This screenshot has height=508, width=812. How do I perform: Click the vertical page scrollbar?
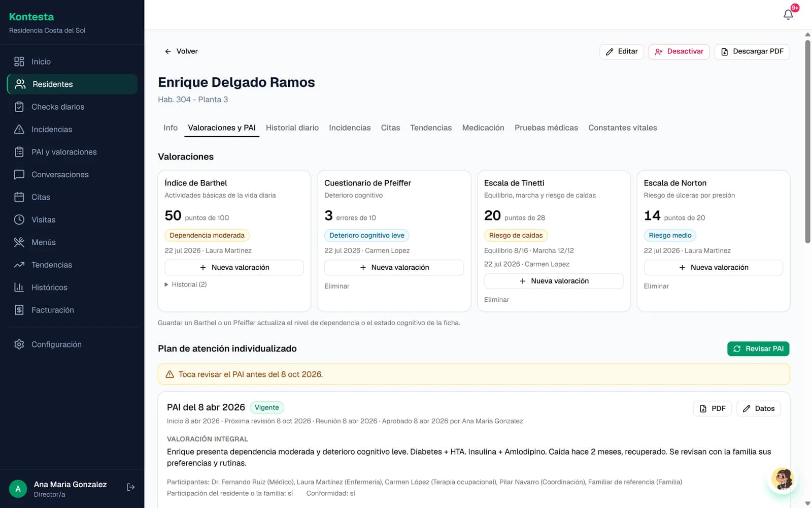807,141
